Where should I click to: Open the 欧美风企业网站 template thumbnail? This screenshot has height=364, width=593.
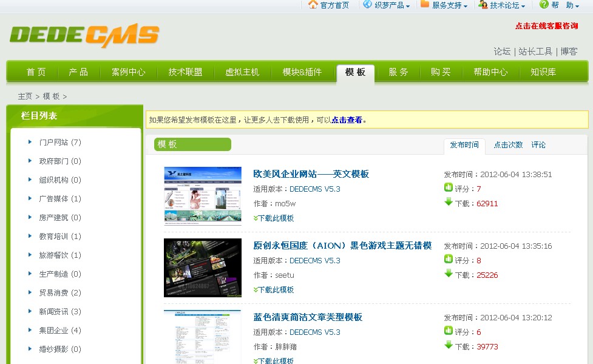(202, 196)
